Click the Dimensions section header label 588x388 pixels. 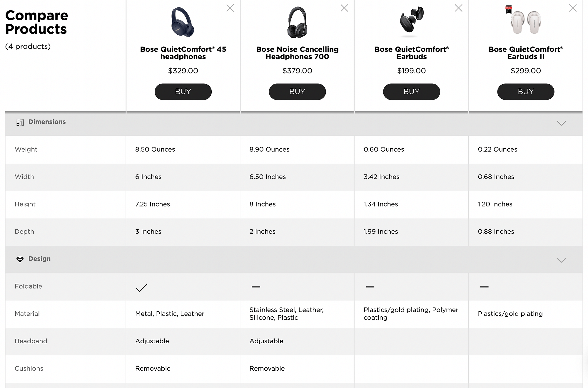tap(47, 122)
